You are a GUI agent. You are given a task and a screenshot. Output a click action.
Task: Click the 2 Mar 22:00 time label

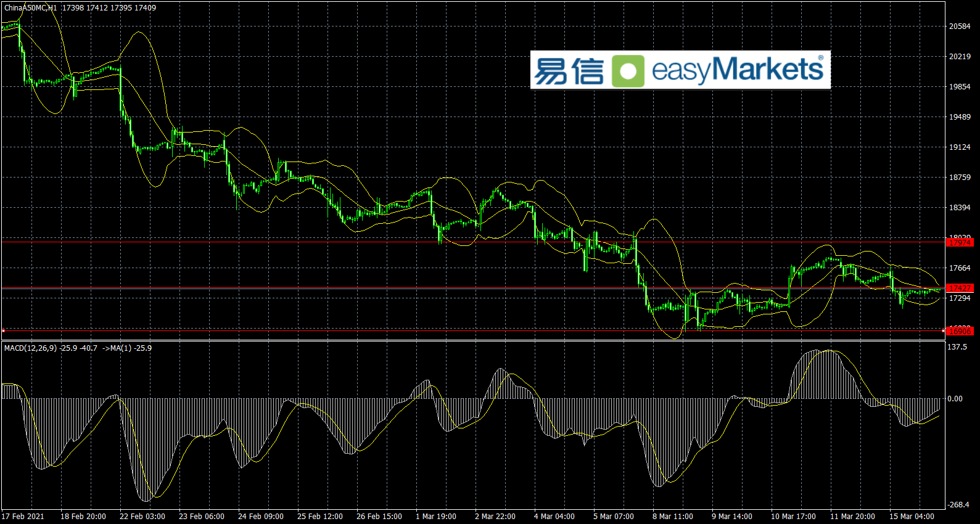tap(495, 517)
